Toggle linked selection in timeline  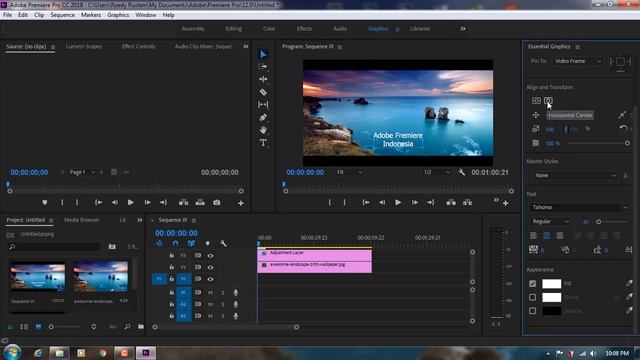pyautogui.click(x=191, y=244)
